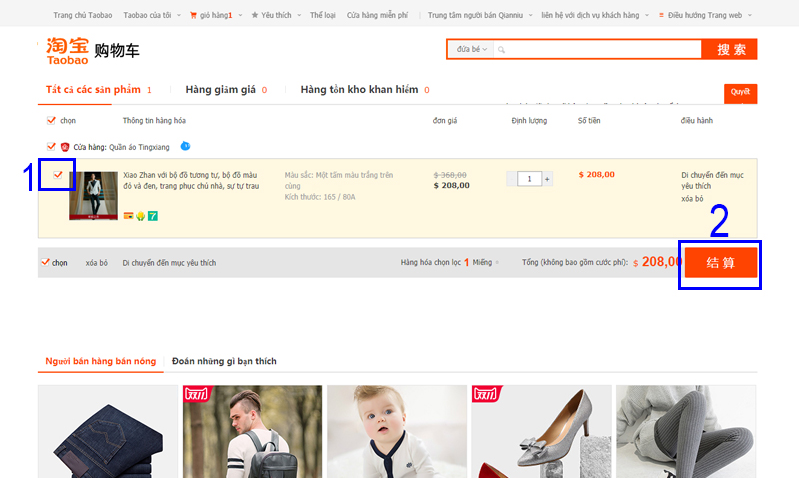
Task: Open the Taobao logo homepage
Action: click(x=67, y=51)
